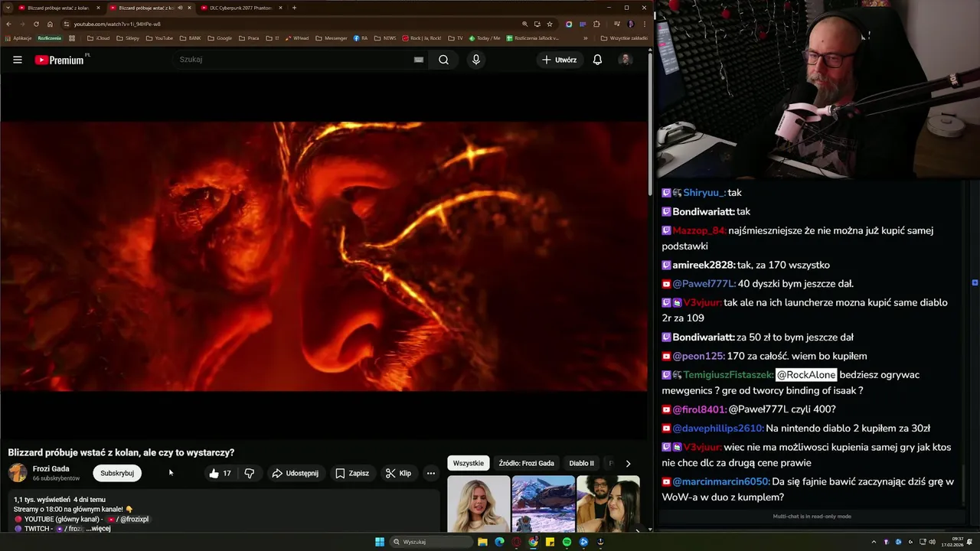This screenshot has height=551, width=980.
Task: Click the Subskrybuj button
Action: tap(117, 473)
